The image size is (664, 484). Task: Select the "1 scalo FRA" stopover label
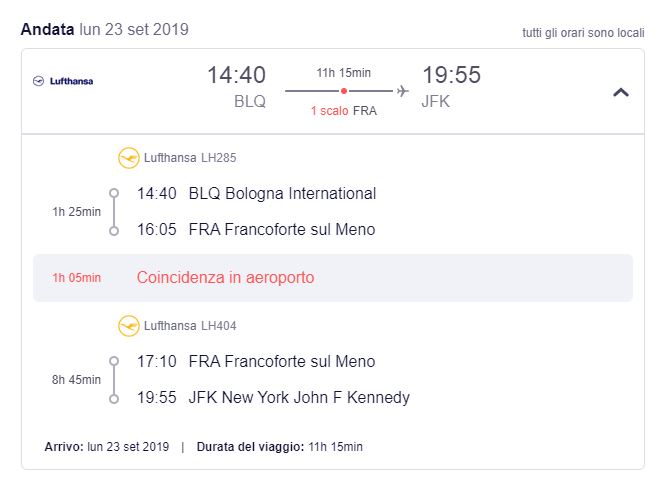(x=343, y=111)
